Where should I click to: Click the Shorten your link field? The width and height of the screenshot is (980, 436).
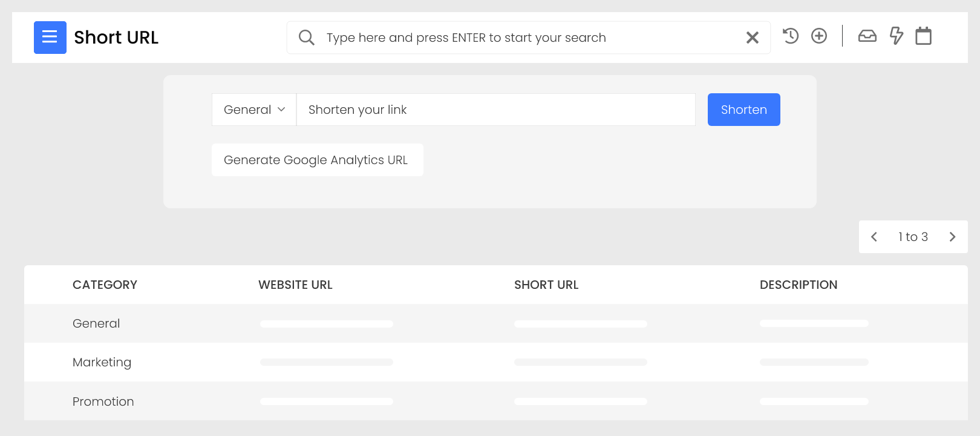495,110
